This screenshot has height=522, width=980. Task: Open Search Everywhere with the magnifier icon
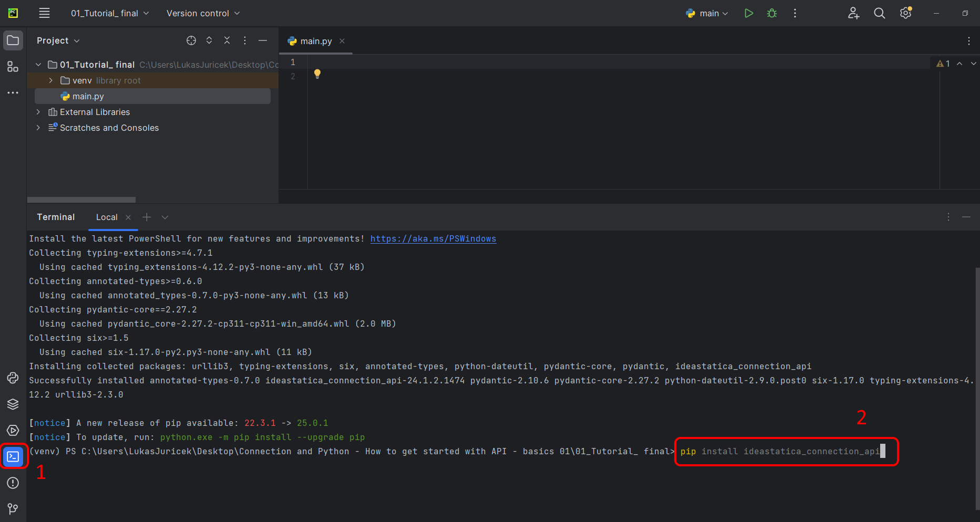[x=879, y=13]
